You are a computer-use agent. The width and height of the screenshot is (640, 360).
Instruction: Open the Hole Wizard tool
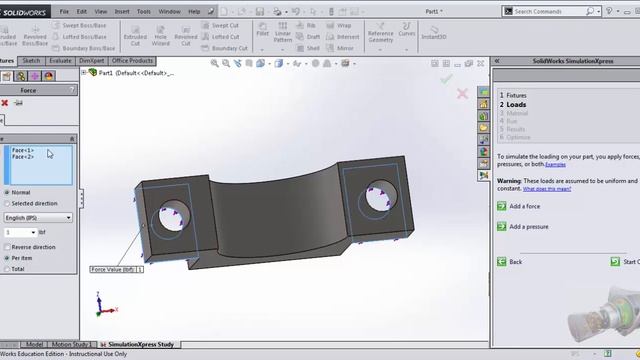(x=160, y=35)
